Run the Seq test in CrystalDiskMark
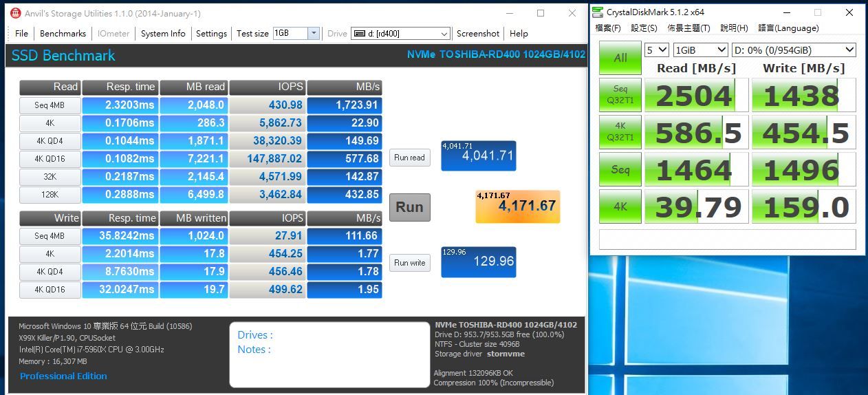 click(620, 169)
